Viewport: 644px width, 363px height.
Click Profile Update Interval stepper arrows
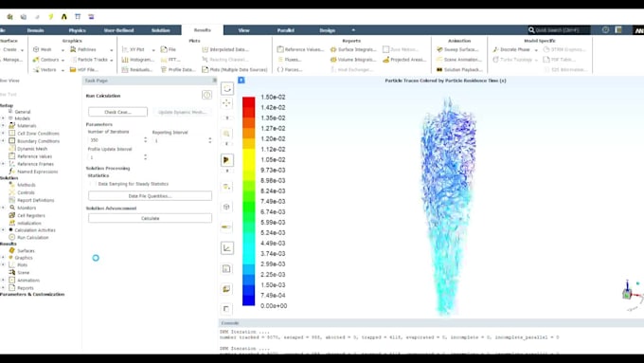tap(146, 157)
